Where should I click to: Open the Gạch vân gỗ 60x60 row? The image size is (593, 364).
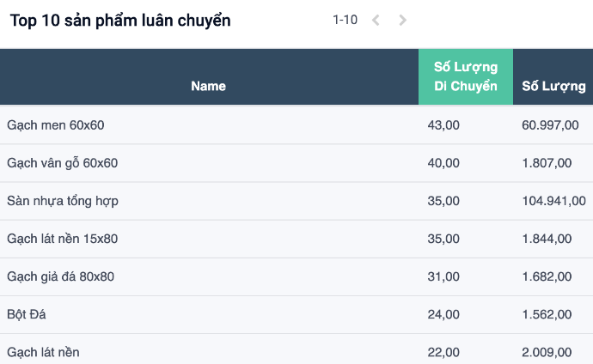coord(296,163)
